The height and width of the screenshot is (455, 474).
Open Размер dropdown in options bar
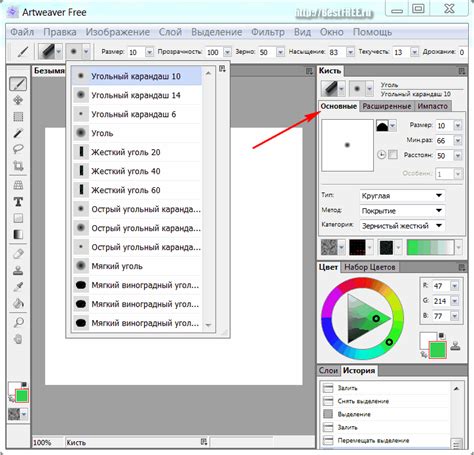149,52
